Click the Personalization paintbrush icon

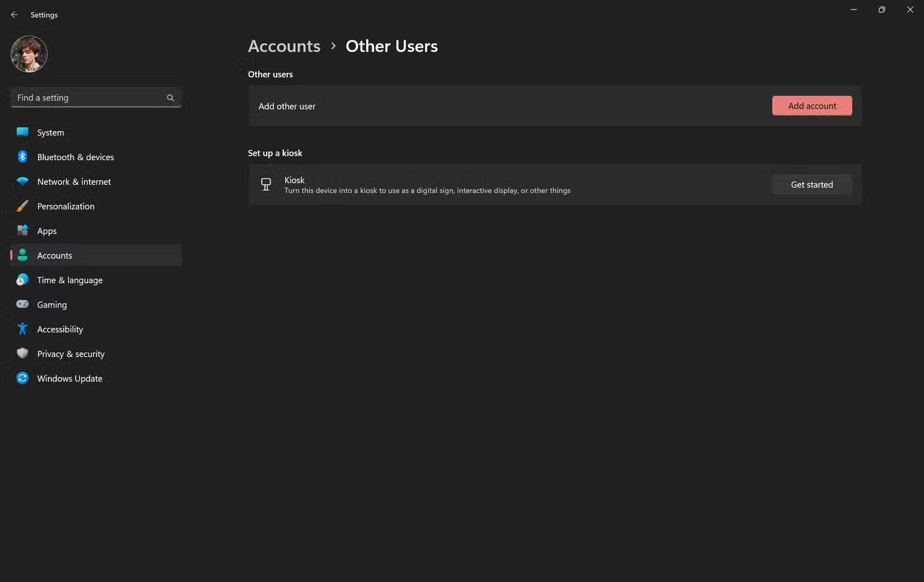(22, 206)
